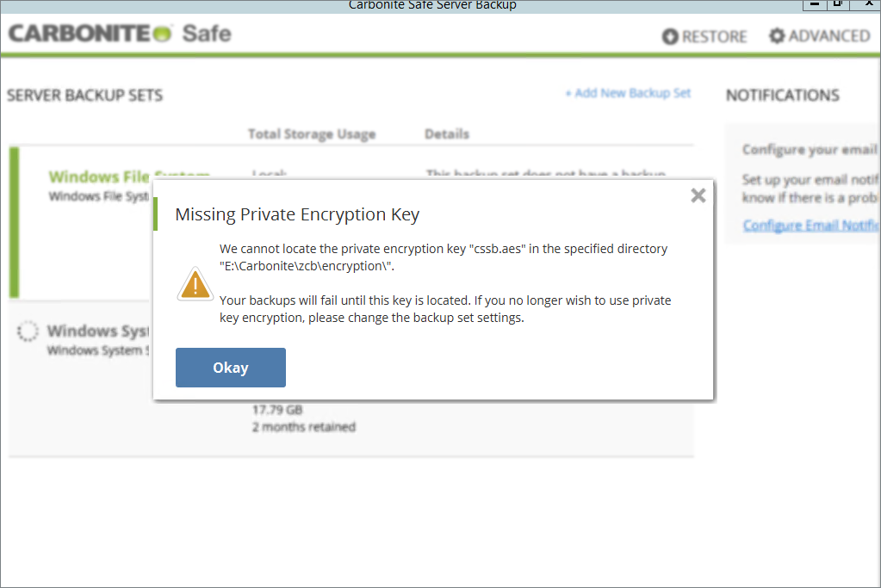Click the warning triangle in the dialog
881x588 pixels.
pos(195,285)
